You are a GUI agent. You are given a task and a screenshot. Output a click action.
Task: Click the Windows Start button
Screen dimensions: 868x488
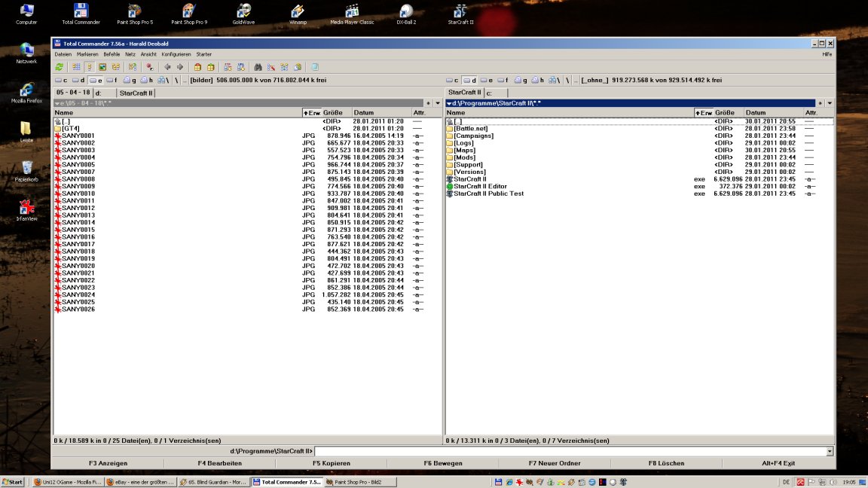coord(13,482)
